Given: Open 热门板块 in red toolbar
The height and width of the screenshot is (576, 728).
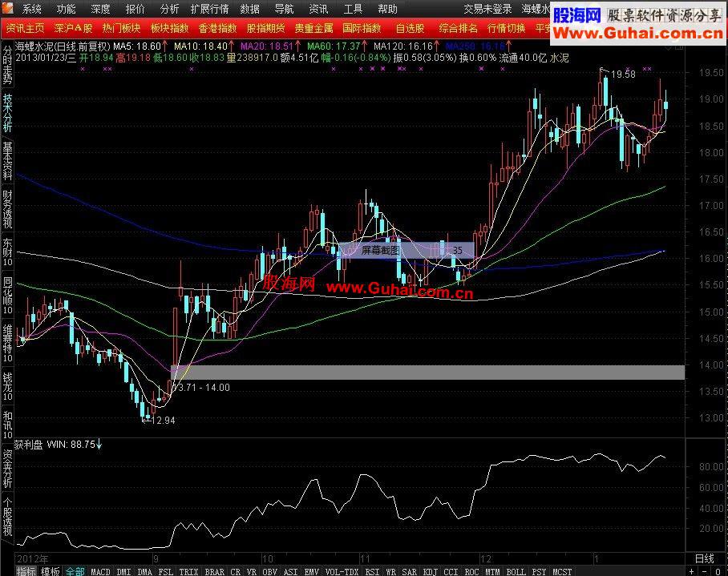Looking at the screenshot, I should coord(121,28).
